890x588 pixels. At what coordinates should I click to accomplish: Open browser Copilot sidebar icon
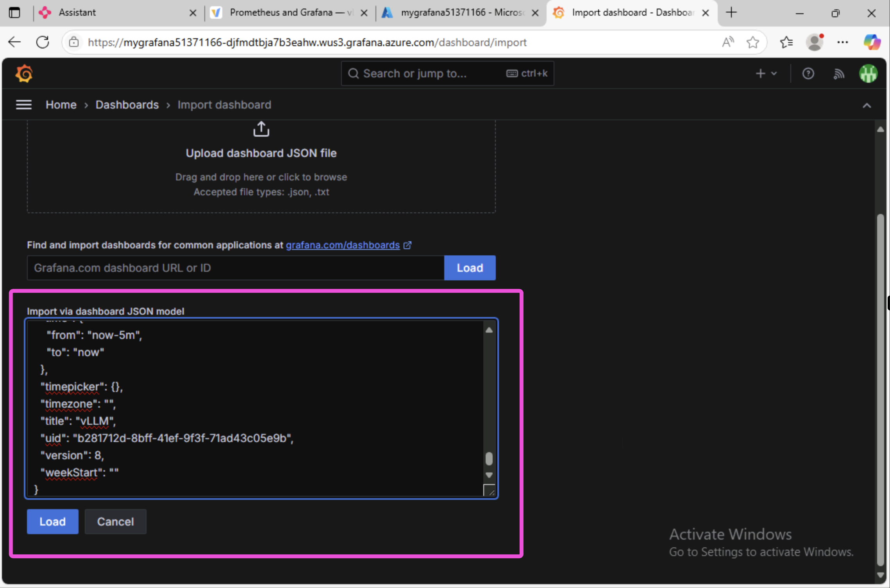point(872,42)
